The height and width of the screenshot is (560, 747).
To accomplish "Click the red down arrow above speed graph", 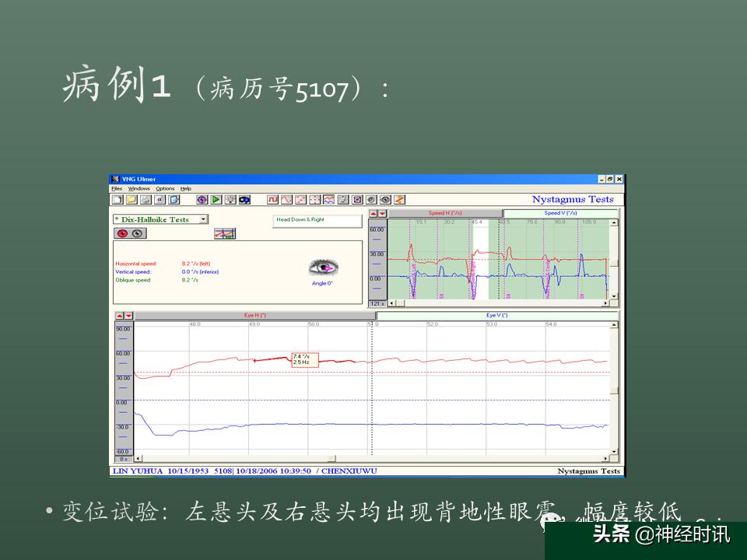I will point(382,213).
